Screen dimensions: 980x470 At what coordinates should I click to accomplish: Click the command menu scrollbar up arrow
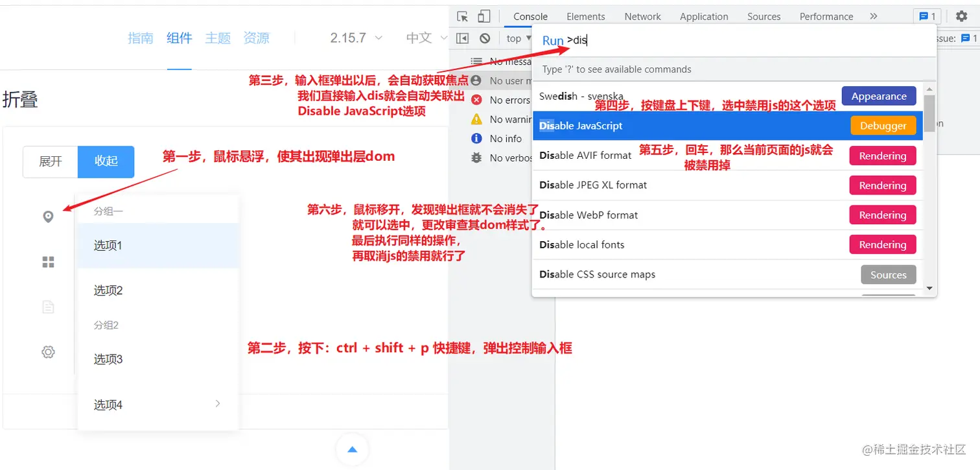tap(929, 89)
